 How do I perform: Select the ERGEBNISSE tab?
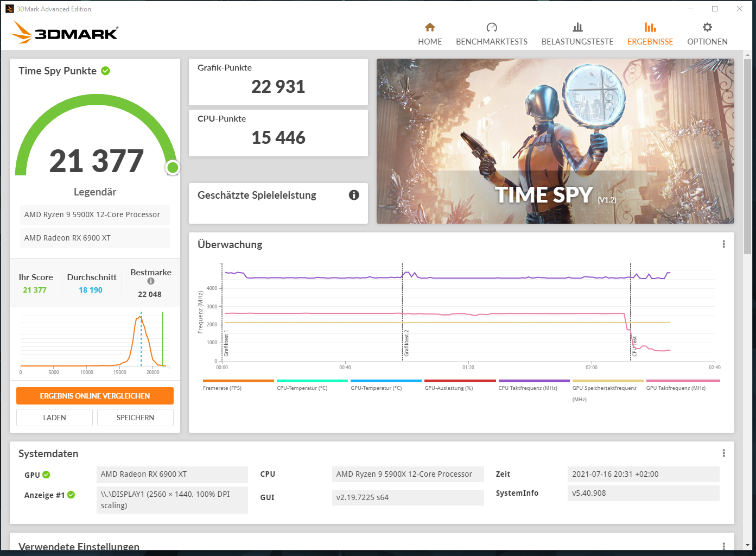(x=650, y=34)
